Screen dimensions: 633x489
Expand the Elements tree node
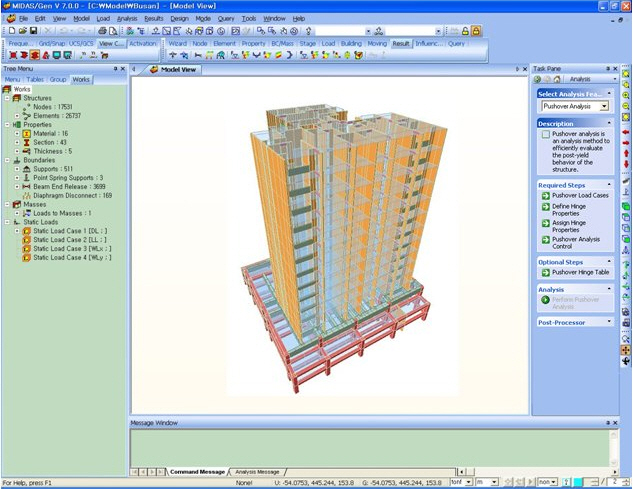pos(15,116)
